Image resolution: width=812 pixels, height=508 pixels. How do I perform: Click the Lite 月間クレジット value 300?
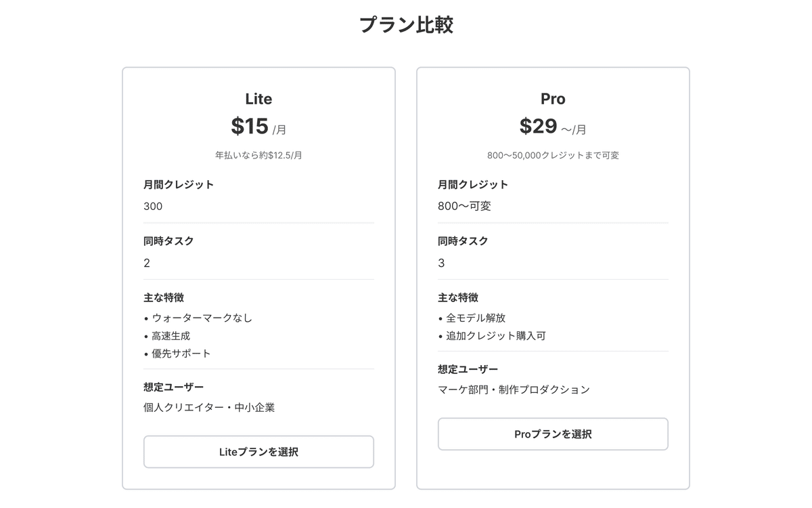coord(153,207)
